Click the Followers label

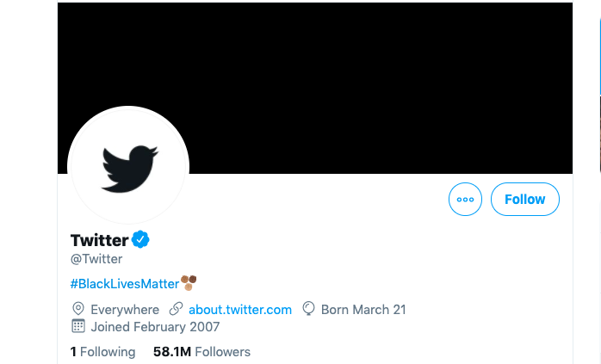tap(223, 352)
